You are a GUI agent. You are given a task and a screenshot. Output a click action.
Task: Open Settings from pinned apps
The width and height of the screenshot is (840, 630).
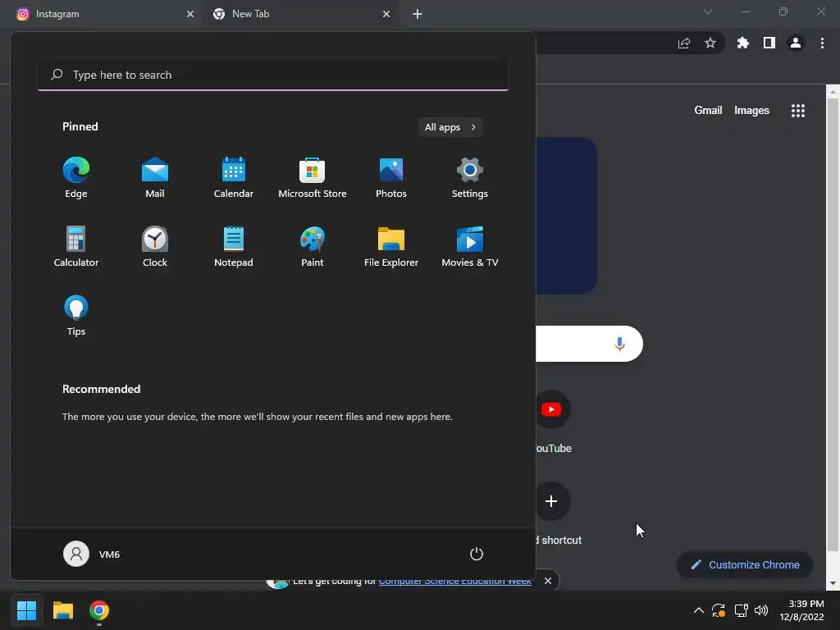coord(470,178)
